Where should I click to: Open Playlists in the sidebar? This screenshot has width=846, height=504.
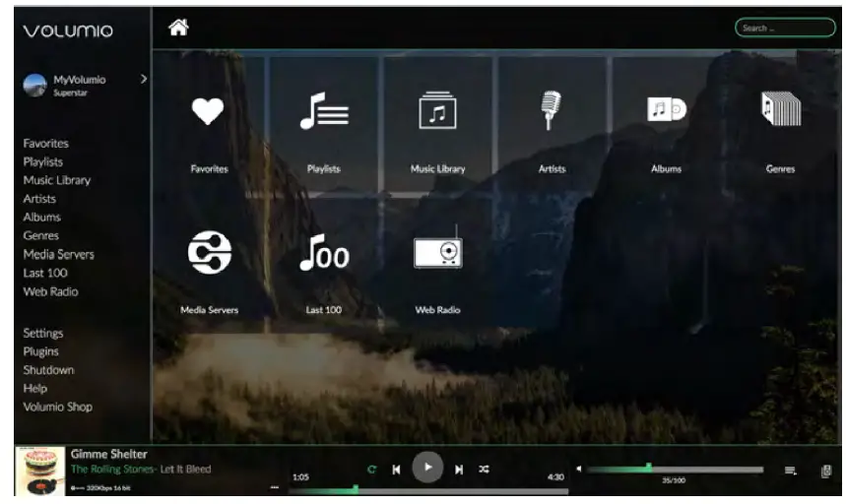43,161
